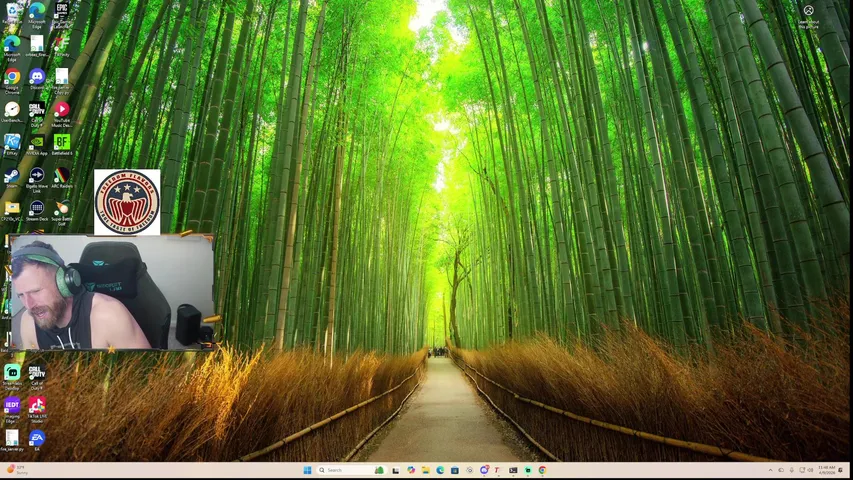Open the Recycle Bin desktop icon
Viewport: 853px width, 480px height.
tap(12, 13)
